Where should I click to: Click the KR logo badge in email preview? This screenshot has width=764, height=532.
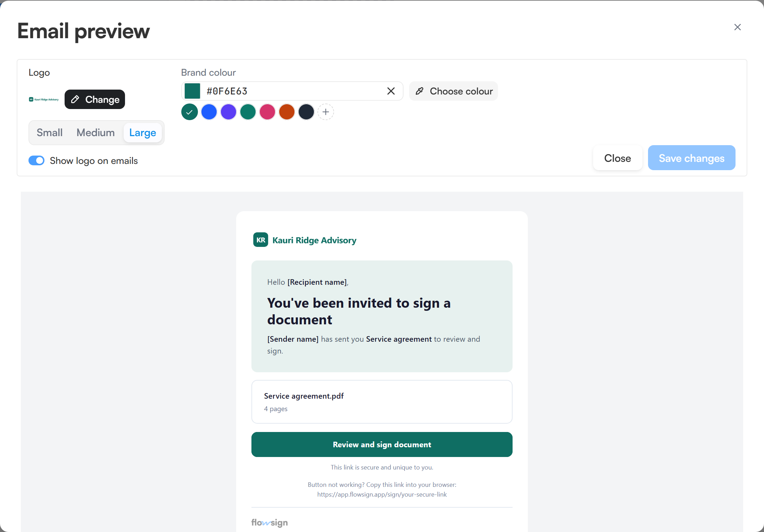[261, 240]
